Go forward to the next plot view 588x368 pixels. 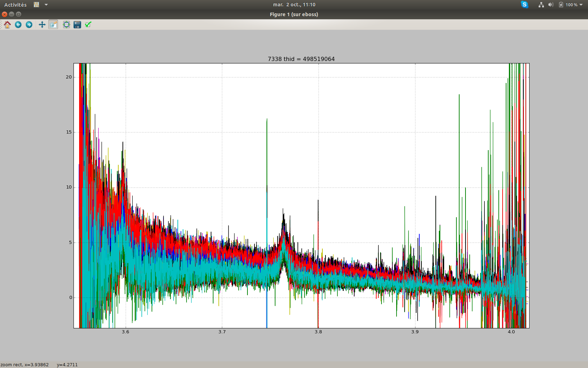point(29,25)
